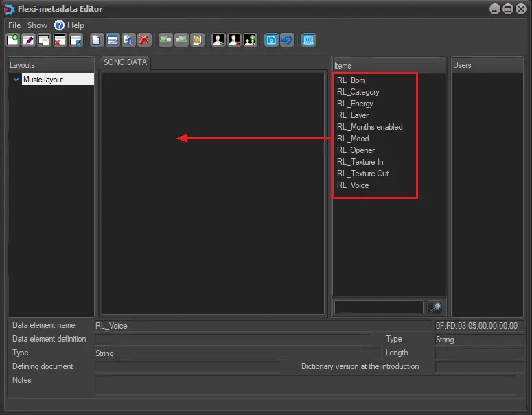This screenshot has height=415, width=532.
Task: Open the Show menu
Action: pyautogui.click(x=37, y=25)
